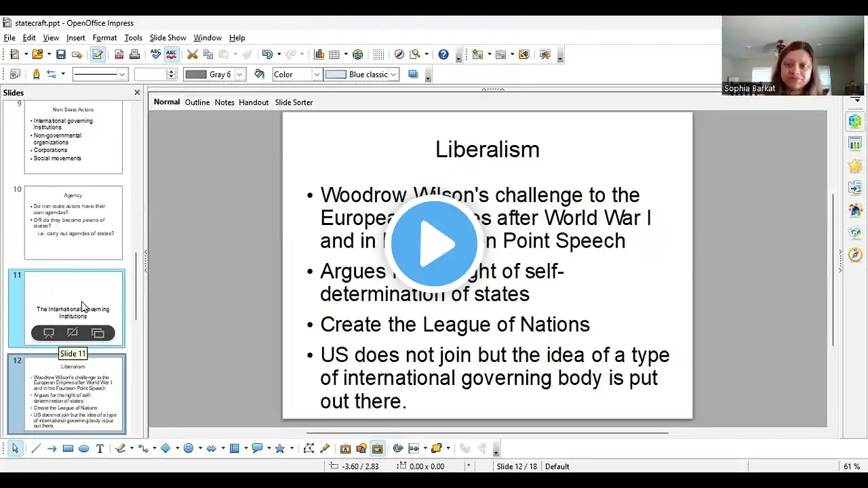
Task: Select slide 9 Non-State Actors thumbnail
Action: 73,137
